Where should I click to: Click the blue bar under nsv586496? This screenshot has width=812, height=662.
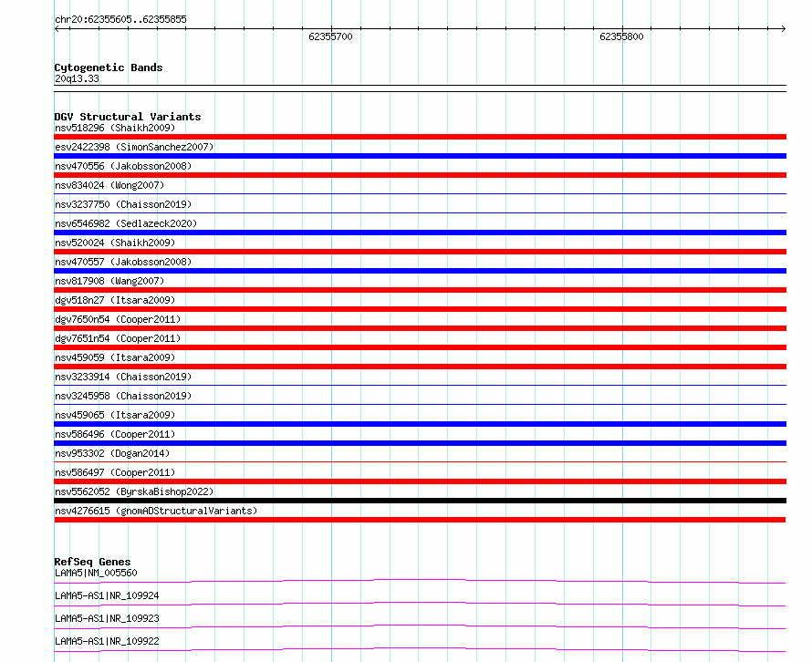click(x=420, y=443)
